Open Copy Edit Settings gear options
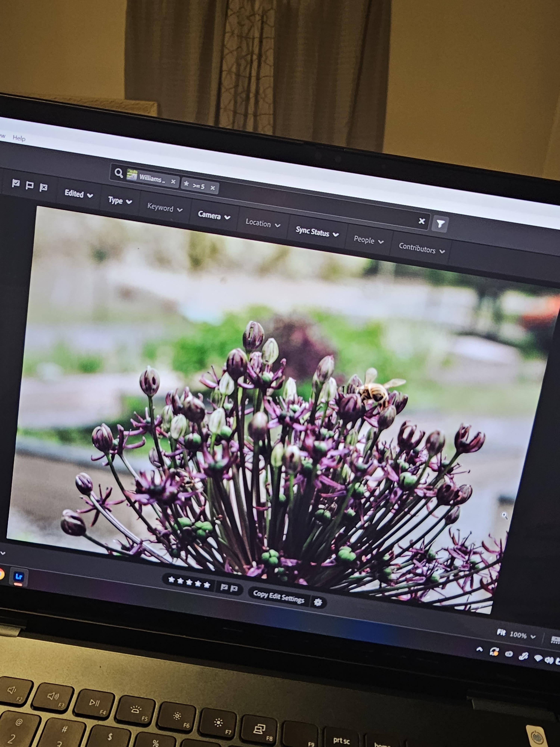 click(x=318, y=602)
